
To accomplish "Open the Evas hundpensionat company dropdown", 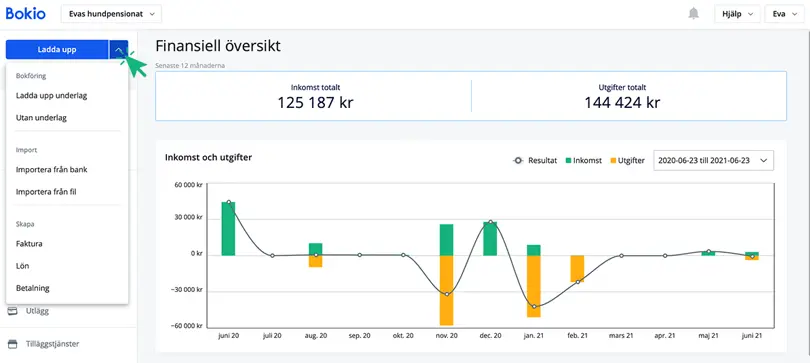I will (111, 14).
